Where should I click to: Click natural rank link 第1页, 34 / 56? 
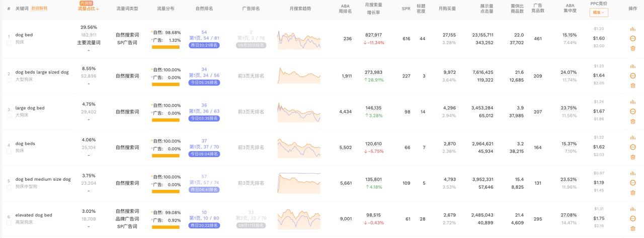coord(204,75)
